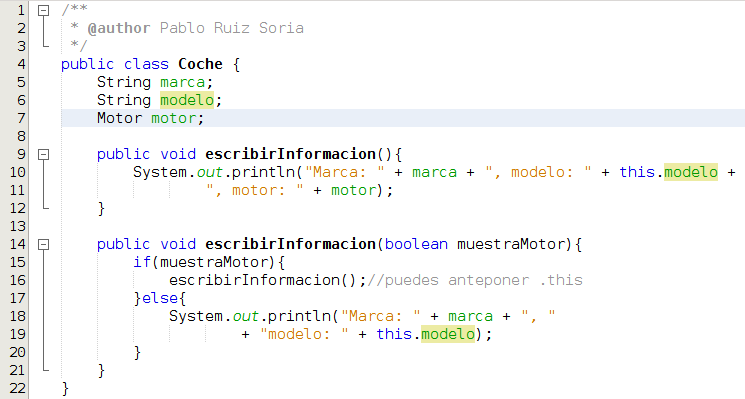The height and width of the screenshot is (399, 745).
Task: Click the comment //puedes anteponer .this
Action: [x=475, y=280]
